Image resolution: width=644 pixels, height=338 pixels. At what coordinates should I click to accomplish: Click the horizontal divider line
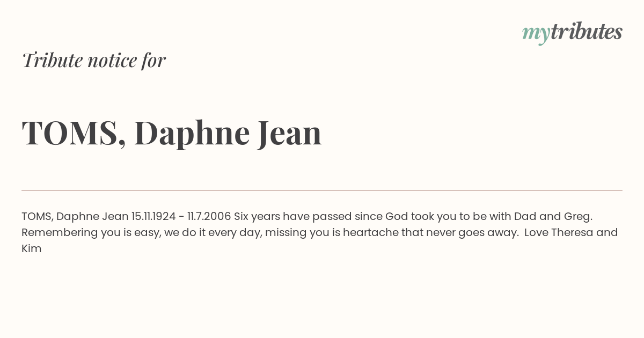pos(322,190)
